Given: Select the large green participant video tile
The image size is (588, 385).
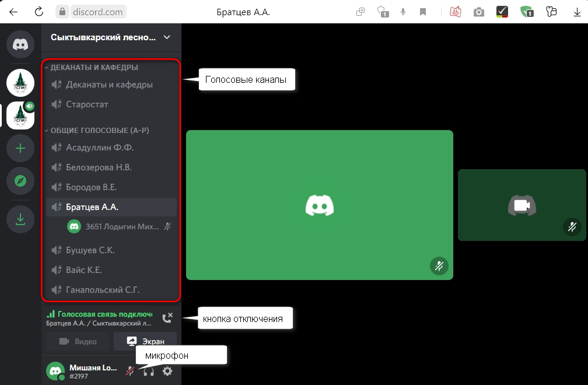Looking at the screenshot, I should point(319,205).
